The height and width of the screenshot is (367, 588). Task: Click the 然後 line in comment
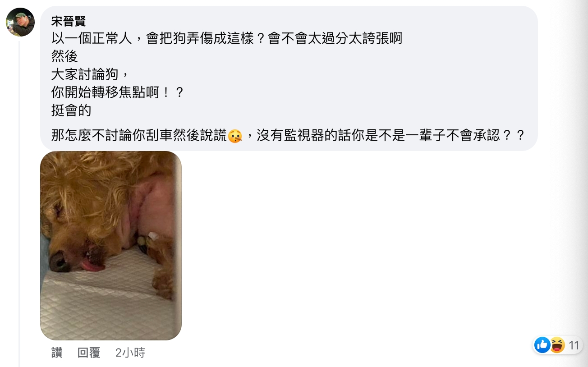pos(64,56)
